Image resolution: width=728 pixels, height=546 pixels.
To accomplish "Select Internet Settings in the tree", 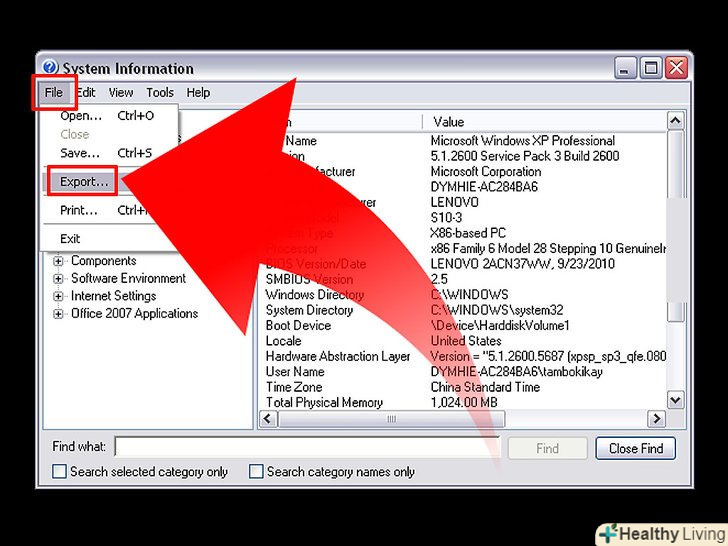I will pos(113,296).
